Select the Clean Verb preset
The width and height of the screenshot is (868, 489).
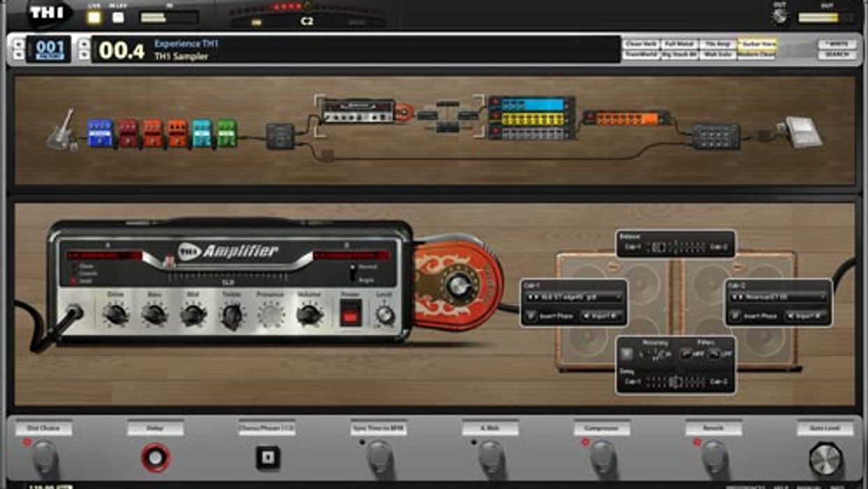pyautogui.click(x=642, y=43)
